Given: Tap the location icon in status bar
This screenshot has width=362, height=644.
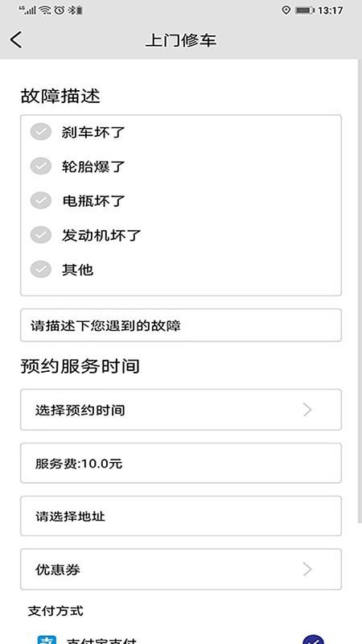Looking at the screenshot, I should [x=286, y=10].
